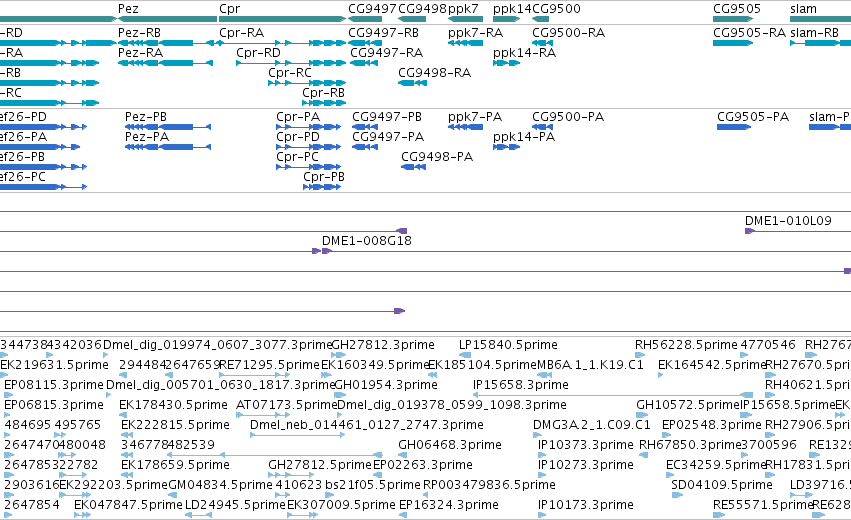This screenshot has width=851, height=520.
Task: Select the Pez gene bar
Action: coord(168,19)
